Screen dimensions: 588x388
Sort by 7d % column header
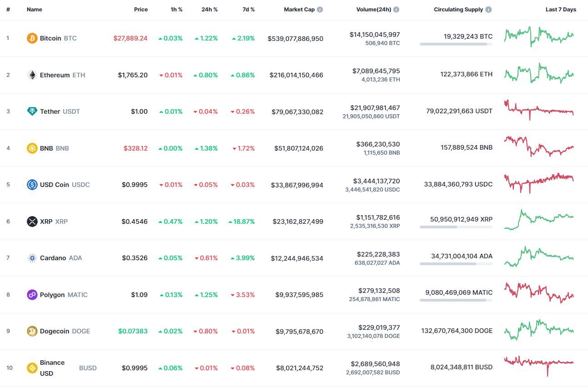[248, 10]
